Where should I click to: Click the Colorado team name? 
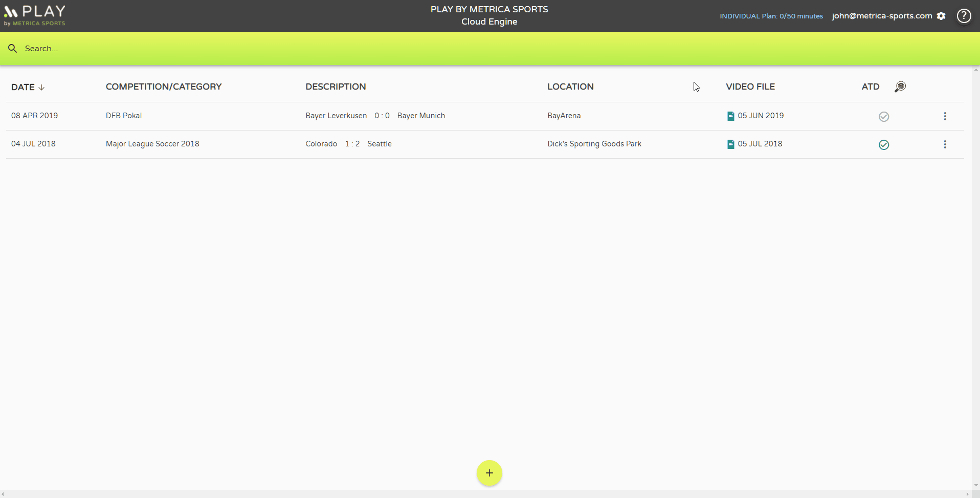[321, 144]
